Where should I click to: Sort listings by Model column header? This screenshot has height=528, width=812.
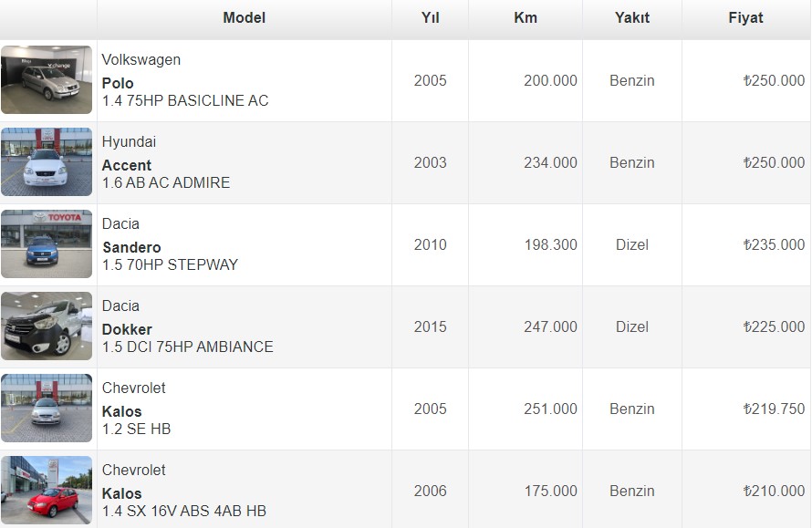pyautogui.click(x=244, y=18)
